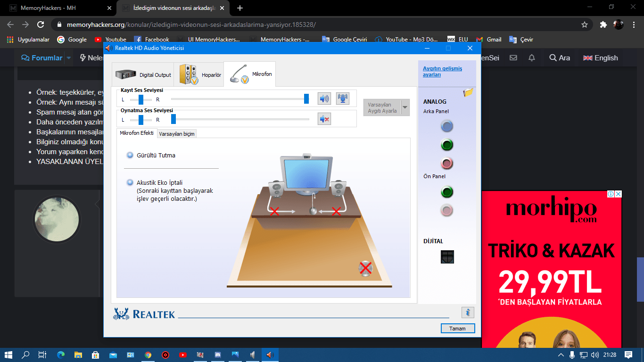This screenshot has width=644, height=362.
Task: Click the Varsayılan Aygıtı Ayarla button
Action: [382, 107]
